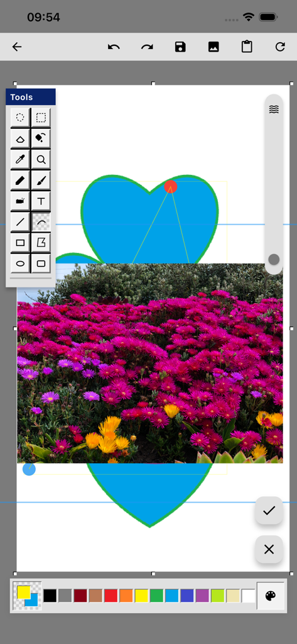Pick the indigo blue color swatch

187,596
